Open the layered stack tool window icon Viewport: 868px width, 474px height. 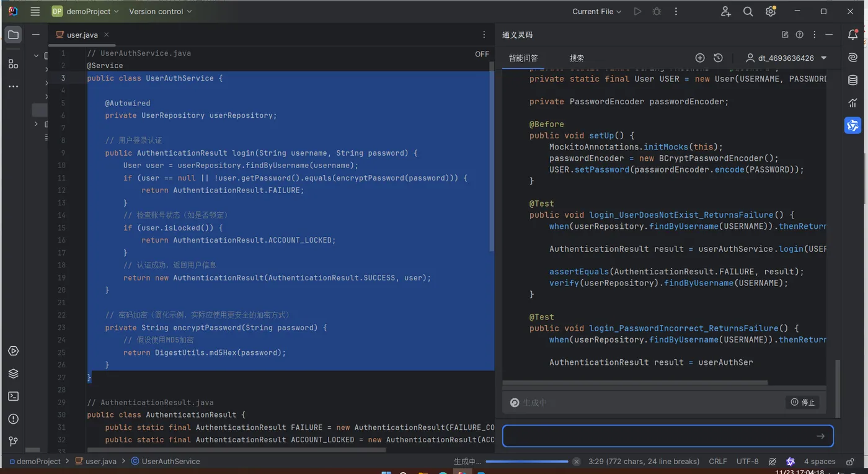point(13,373)
